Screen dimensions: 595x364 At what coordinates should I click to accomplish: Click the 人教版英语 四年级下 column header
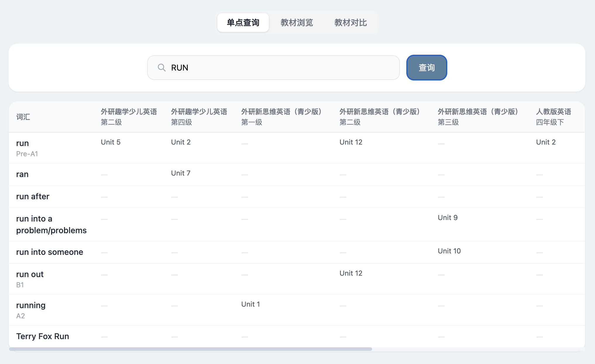click(553, 117)
